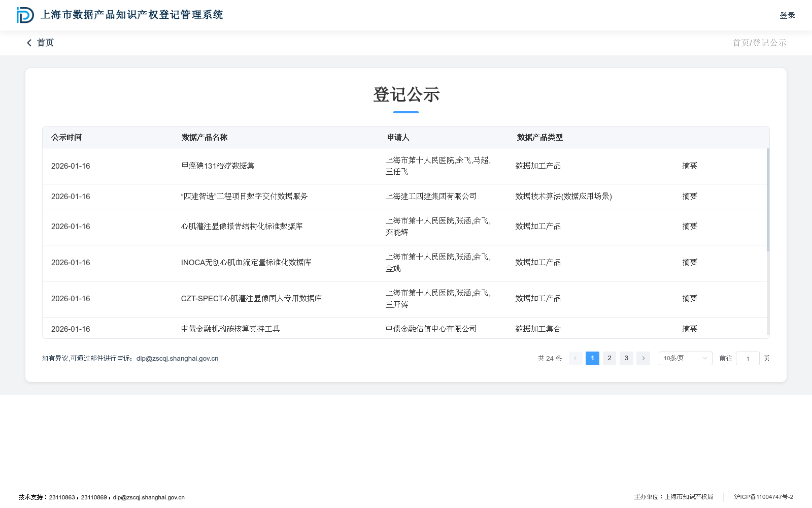Click 申请人 column header

[x=398, y=138]
